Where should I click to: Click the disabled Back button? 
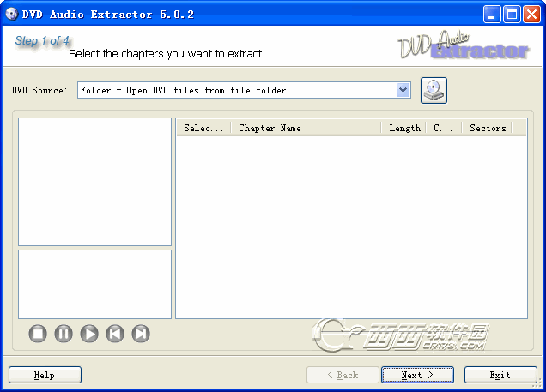tap(343, 375)
